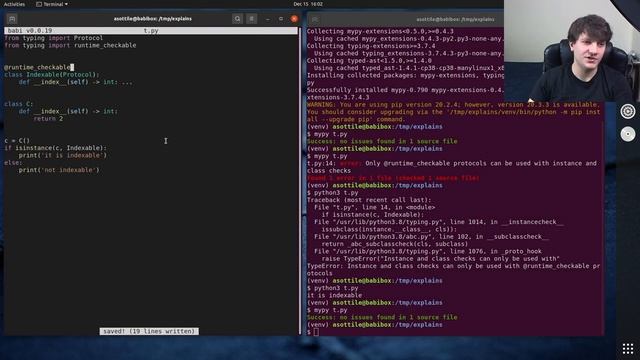Expand the Terminal app menu in top bar

point(52,4)
